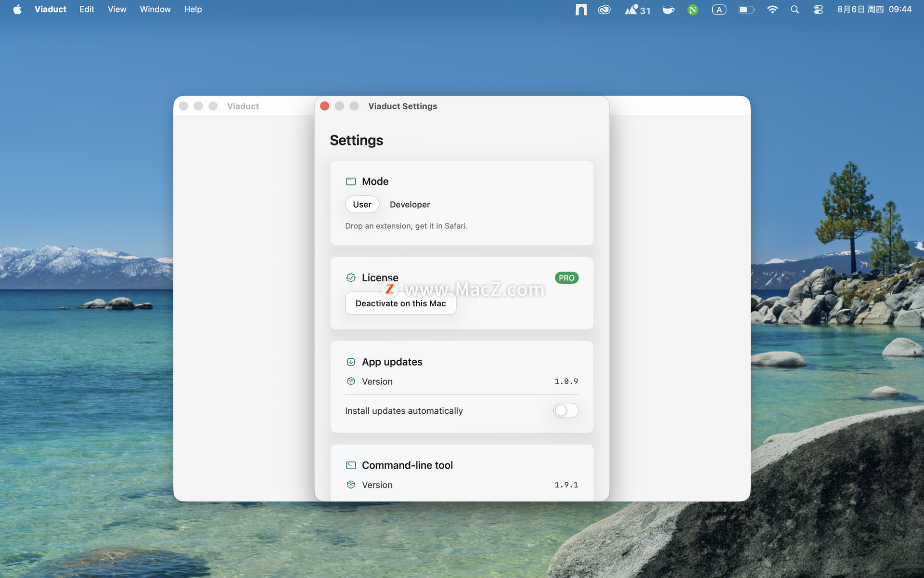The height and width of the screenshot is (578, 924).
Task: Toggle Install updates automatically switch
Action: click(x=565, y=410)
